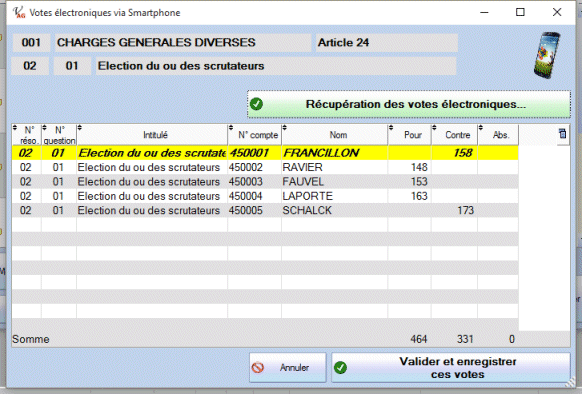Image resolution: width=582 pixels, height=394 pixels.
Task: Click the Pour total 464
Action: coord(419,339)
